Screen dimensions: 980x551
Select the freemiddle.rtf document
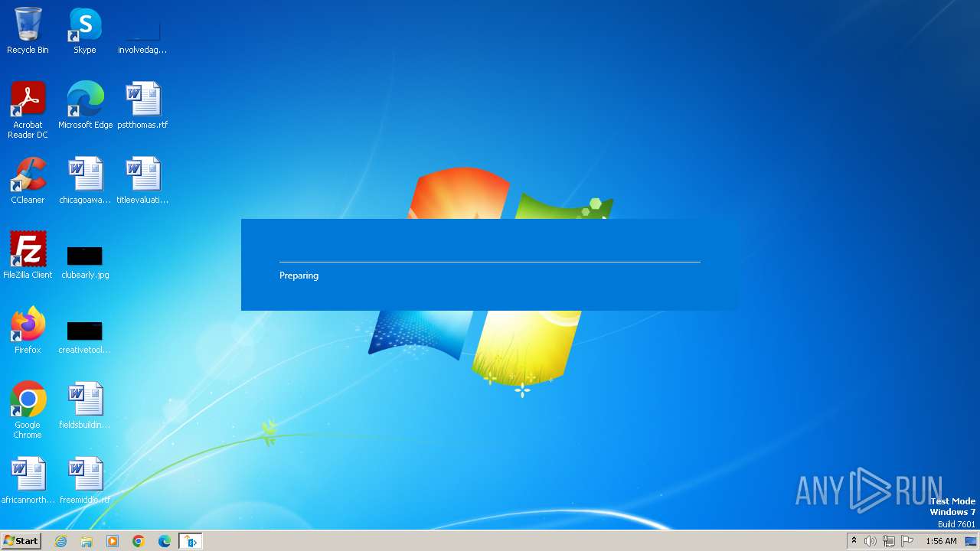[x=85, y=481]
